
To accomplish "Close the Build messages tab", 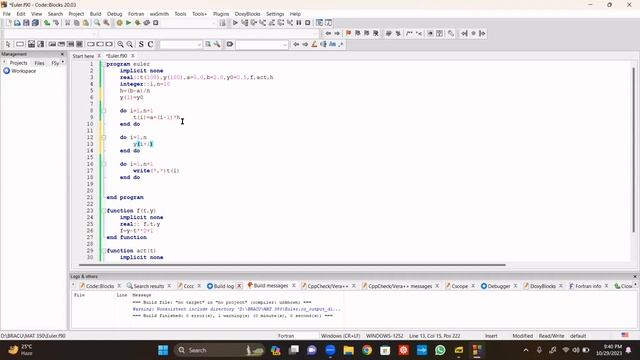I will click(x=293, y=286).
